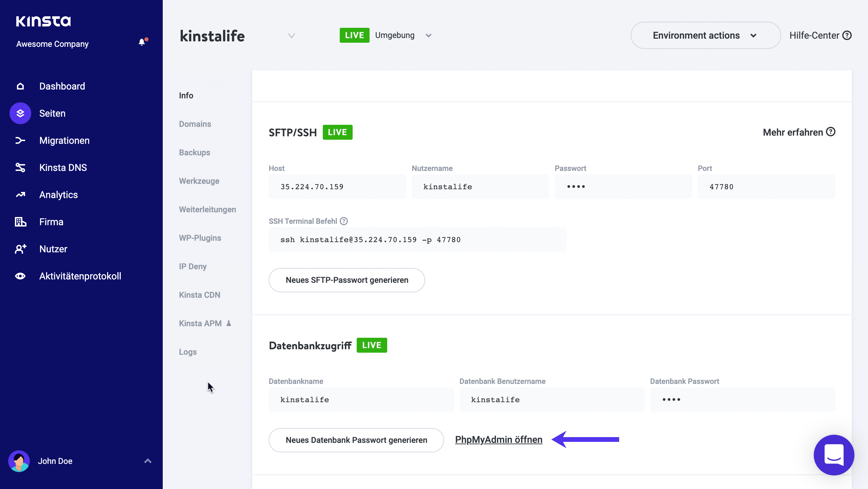Select Kinsta DNS in the sidebar
868x489 pixels.
click(63, 167)
